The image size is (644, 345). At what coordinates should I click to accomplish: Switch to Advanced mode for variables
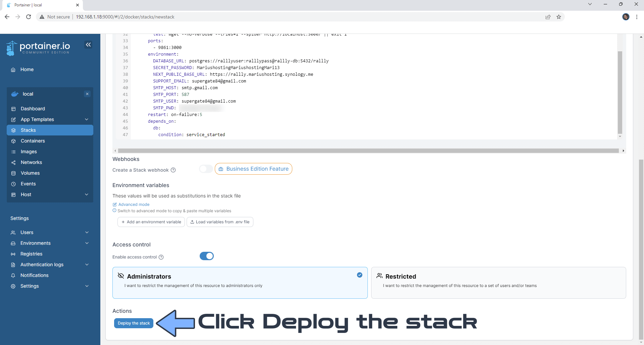point(131,204)
